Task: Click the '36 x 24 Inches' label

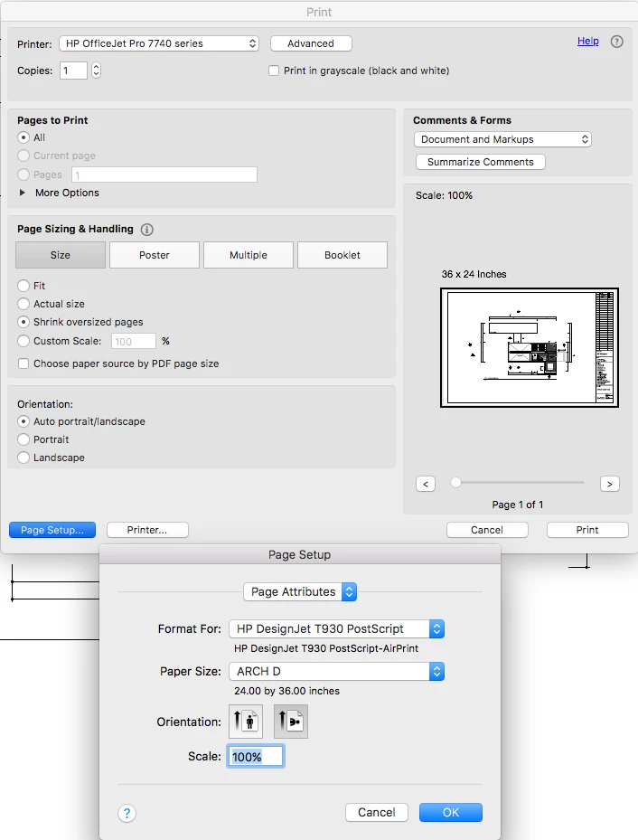Action: coord(474,274)
